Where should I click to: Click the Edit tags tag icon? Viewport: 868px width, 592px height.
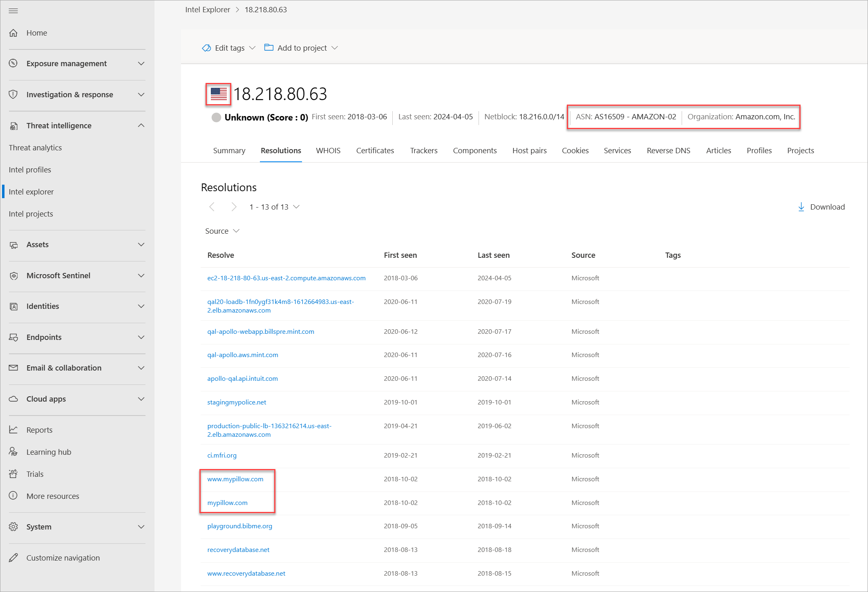tap(206, 48)
